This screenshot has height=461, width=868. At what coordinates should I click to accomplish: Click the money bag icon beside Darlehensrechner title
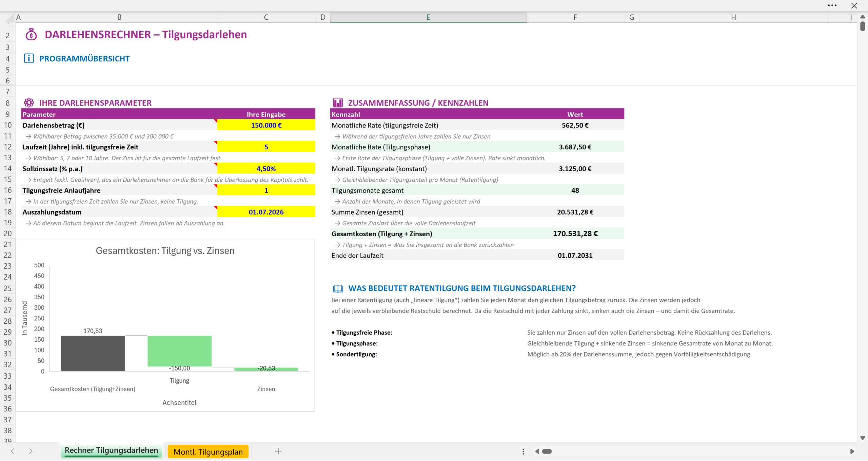31,34
